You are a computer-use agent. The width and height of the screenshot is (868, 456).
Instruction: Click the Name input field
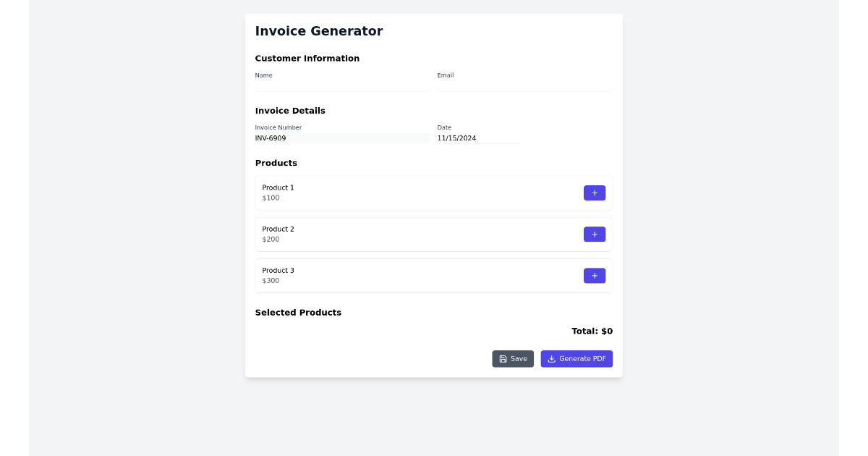click(340, 85)
